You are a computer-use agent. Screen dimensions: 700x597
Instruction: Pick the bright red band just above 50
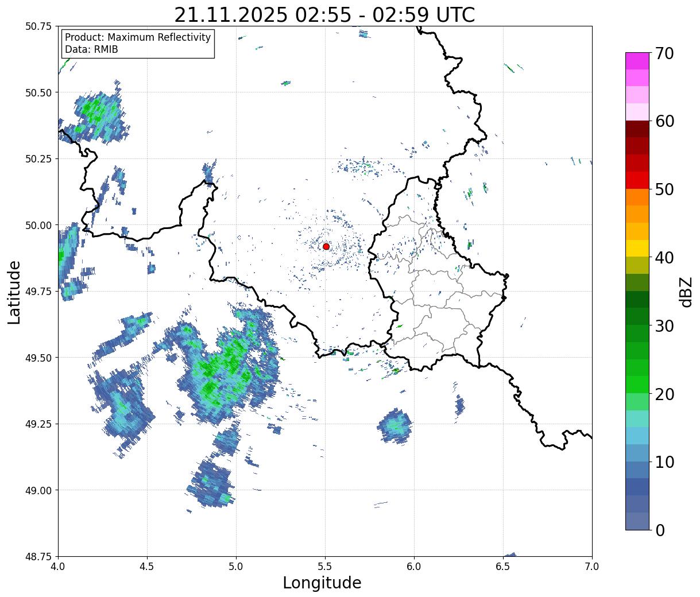click(637, 180)
